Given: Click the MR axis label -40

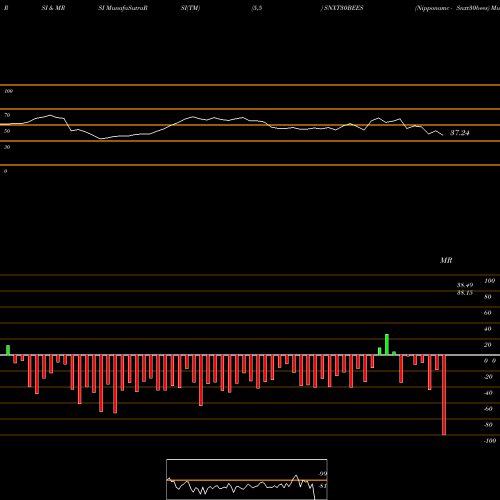Looking at the screenshot, I should pyautogui.click(x=488, y=393).
